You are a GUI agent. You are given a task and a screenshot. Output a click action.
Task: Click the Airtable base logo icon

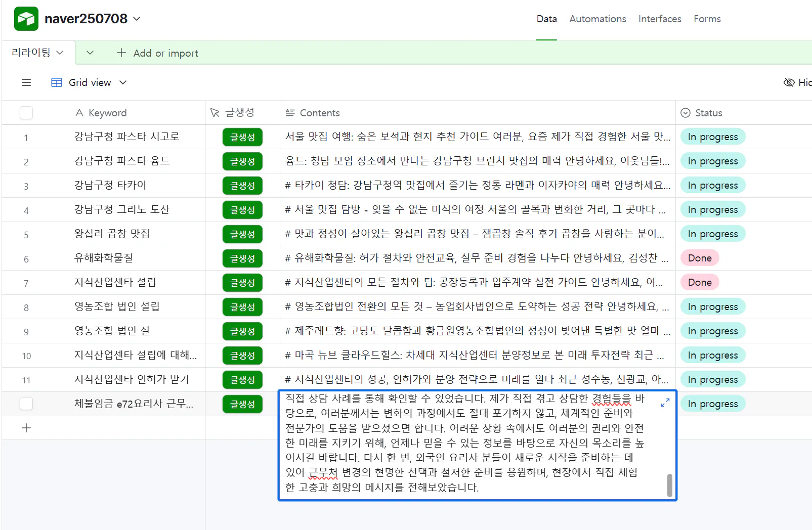point(26,18)
